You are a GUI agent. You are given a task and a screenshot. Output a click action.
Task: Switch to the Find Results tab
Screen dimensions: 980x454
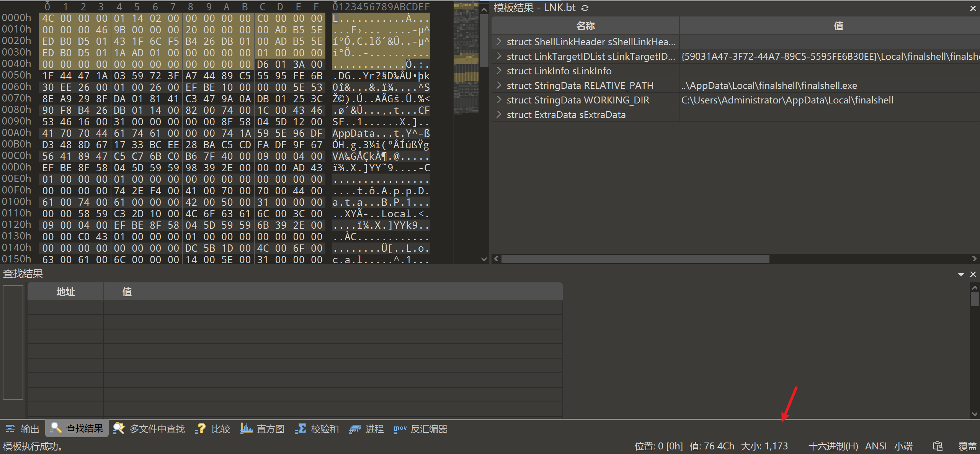point(77,429)
